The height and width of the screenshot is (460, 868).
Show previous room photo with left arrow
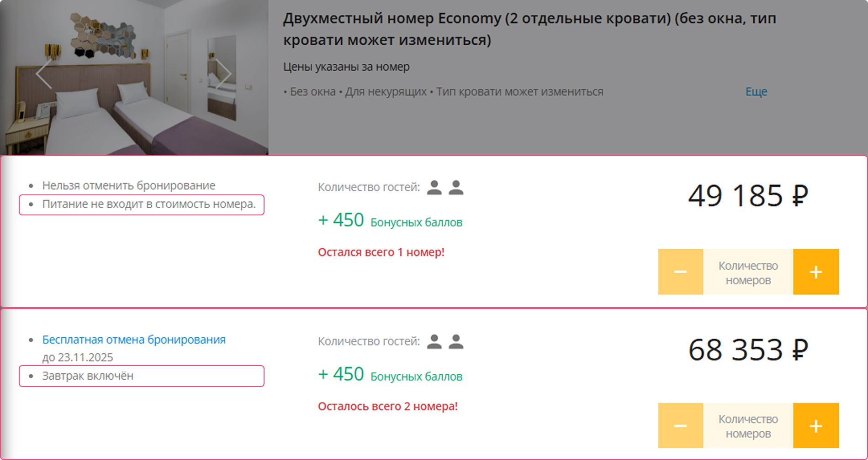click(x=44, y=74)
